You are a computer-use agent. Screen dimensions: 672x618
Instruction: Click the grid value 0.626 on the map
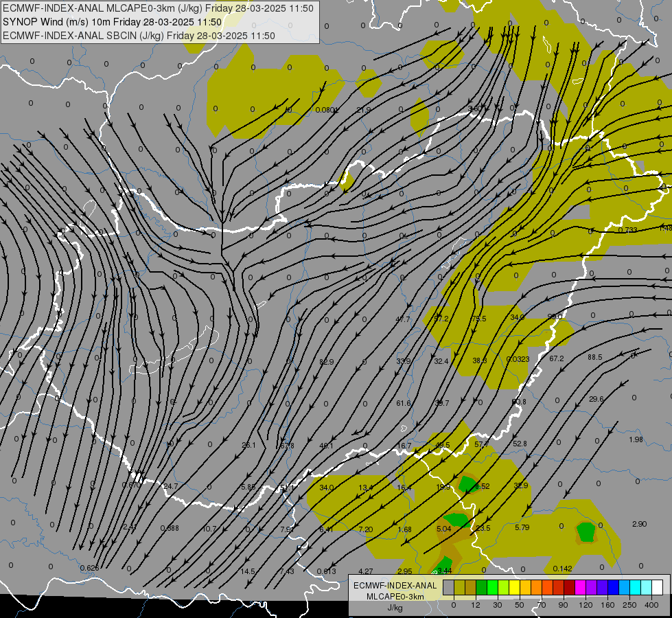(x=89, y=569)
